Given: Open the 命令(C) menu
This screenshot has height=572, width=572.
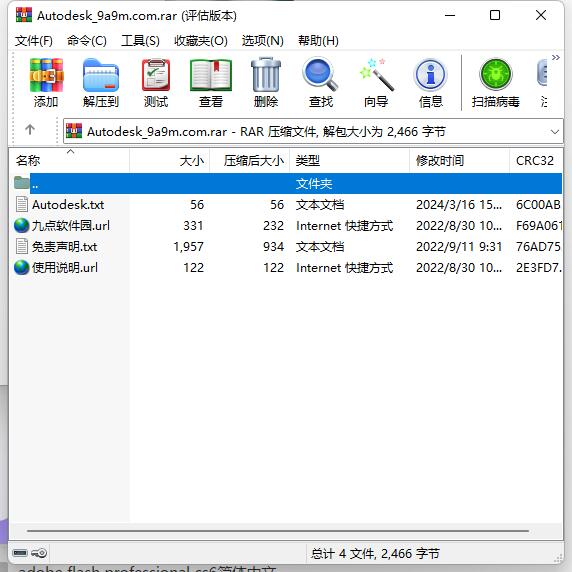Looking at the screenshot, I should pyautogui.click(x=87, y=40).
